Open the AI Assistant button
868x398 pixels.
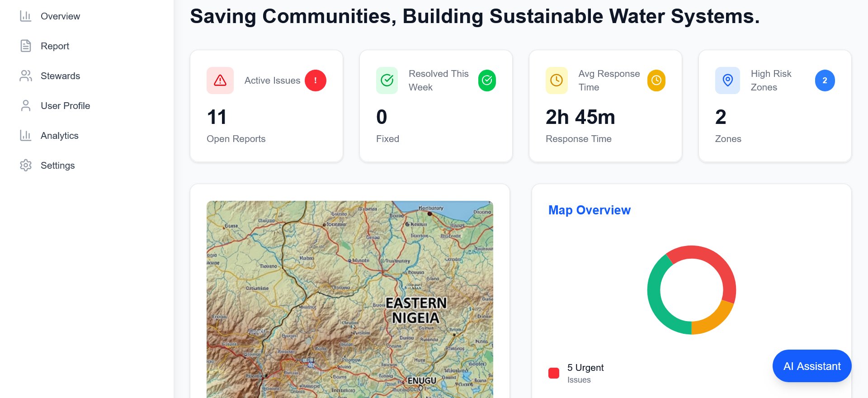812,366
